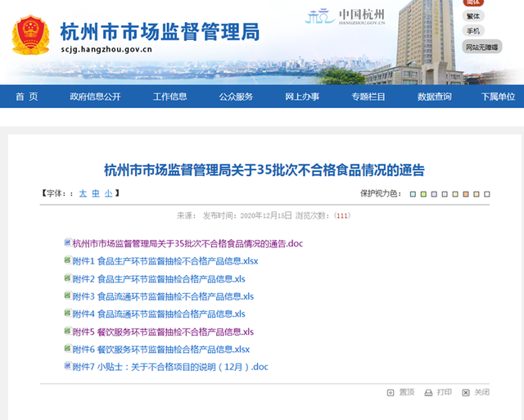Expand the 下属单位 navigation item
Image resolution: width=524 pixels, height=420 pixels.
[x=498, y=97]
